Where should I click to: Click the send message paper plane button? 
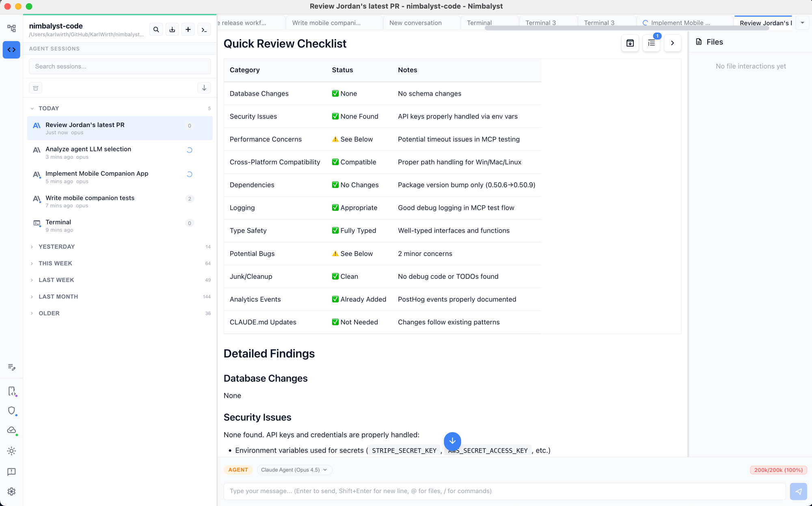(x=798, y=491)
